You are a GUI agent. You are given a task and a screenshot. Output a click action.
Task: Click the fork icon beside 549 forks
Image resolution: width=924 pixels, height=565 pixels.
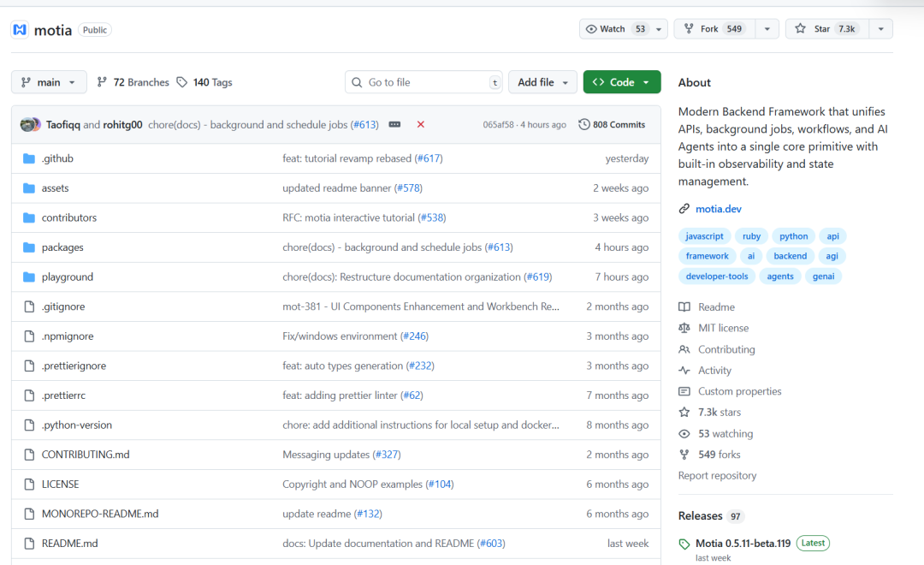[684, 454]
